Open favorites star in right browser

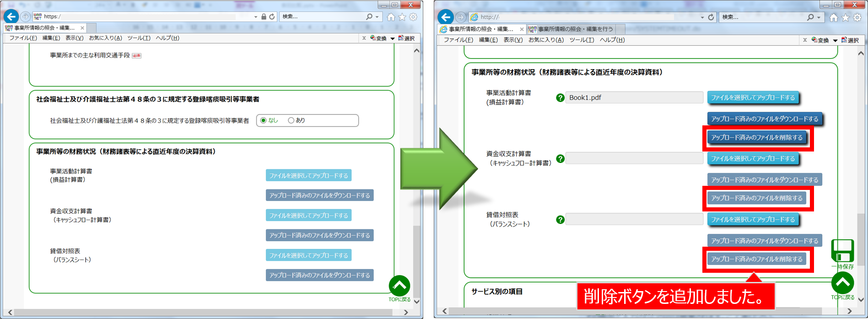pos(846,17)
